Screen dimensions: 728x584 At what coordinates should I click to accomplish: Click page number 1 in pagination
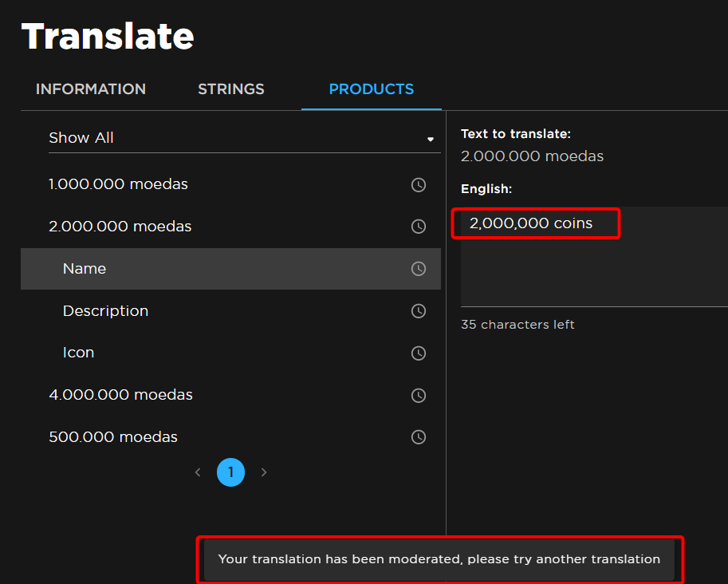230,472
